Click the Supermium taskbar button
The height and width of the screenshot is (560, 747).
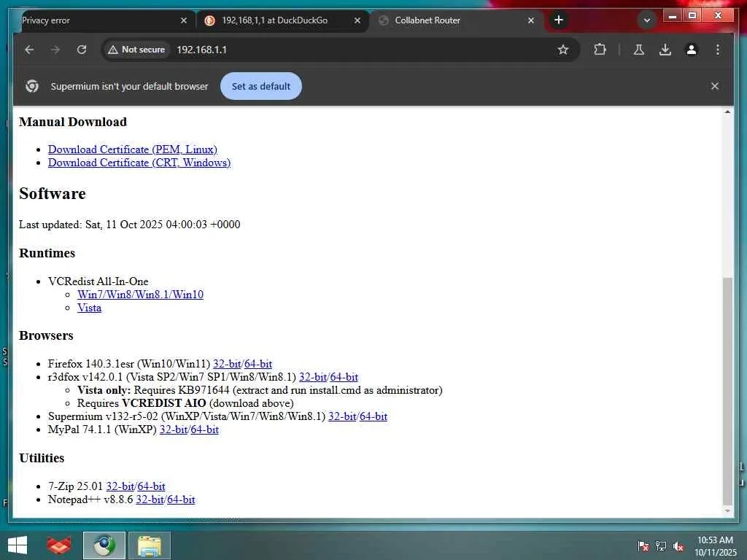104,545
